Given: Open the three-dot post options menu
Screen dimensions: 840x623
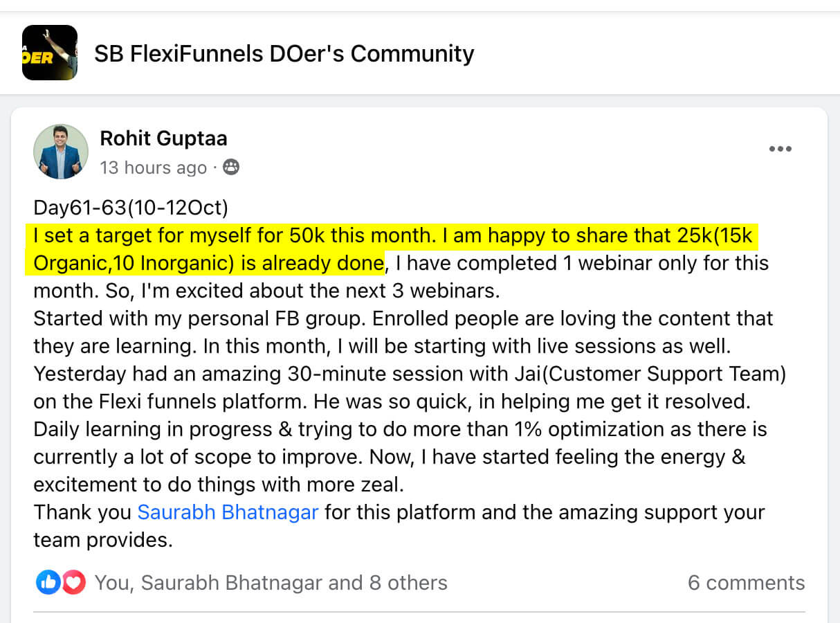Looking at the screenshot, I should (x=780, y=149).
